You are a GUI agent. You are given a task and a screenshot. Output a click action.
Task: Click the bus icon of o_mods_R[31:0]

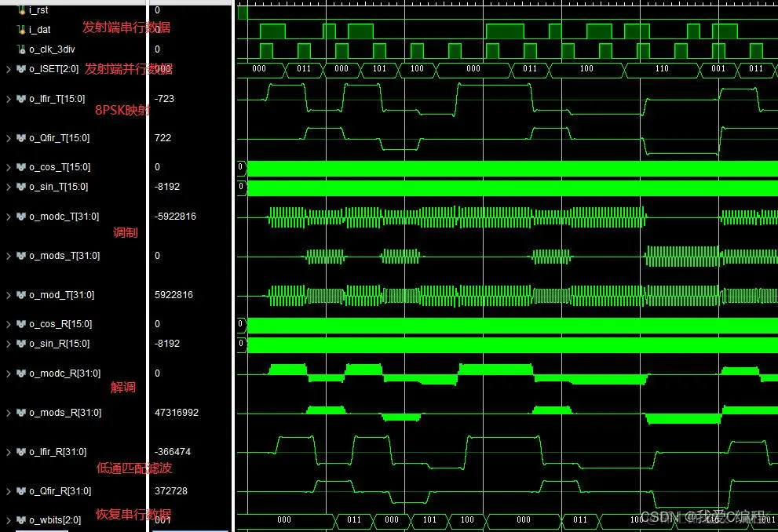pos(21,413)
